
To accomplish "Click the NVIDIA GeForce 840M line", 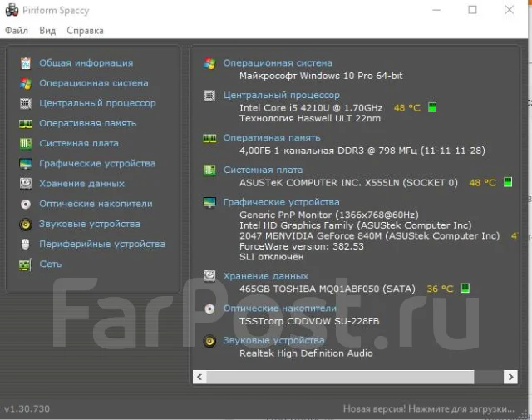I will pos(369,235).
